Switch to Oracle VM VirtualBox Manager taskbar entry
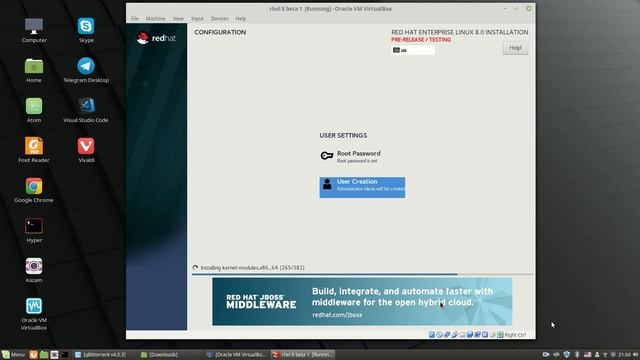 click(x=236, y=355)
